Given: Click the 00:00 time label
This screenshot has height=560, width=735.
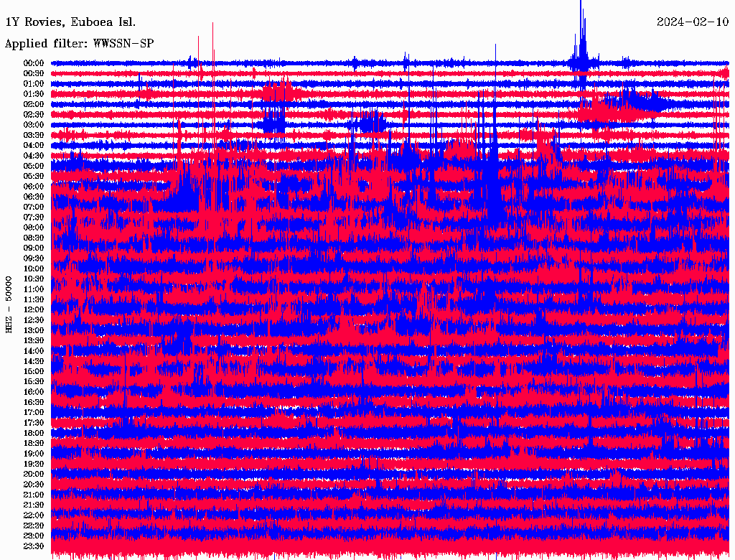Looking at the screenshot, I should click(34, 63).
